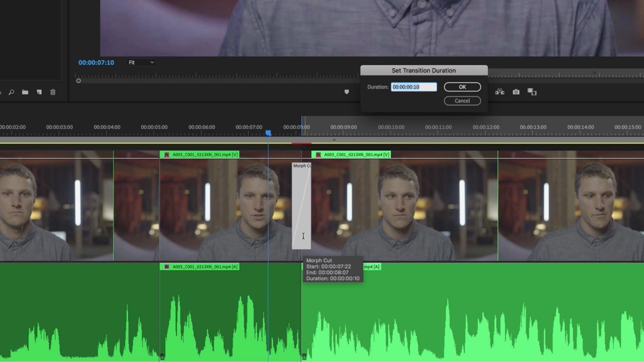Click fx badge on first A003_C001 video clip
This screenshot has width=644, height=362.
click(x=167, y=155)
